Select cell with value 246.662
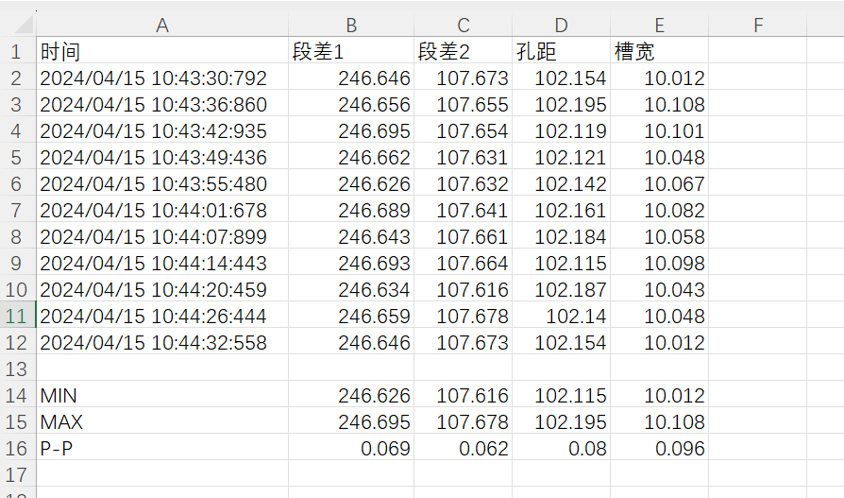The height and width of the screenshot is (498, 844). tap(351, 157)
